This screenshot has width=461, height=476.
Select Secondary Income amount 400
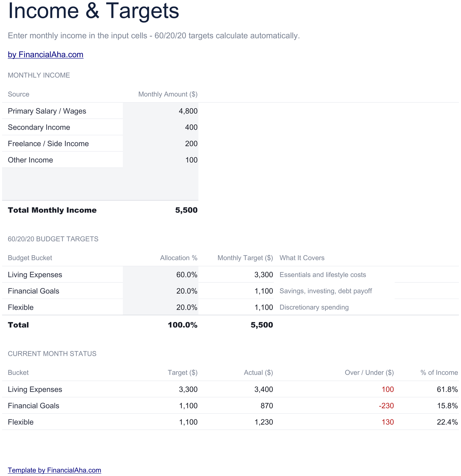click(161, 127)
